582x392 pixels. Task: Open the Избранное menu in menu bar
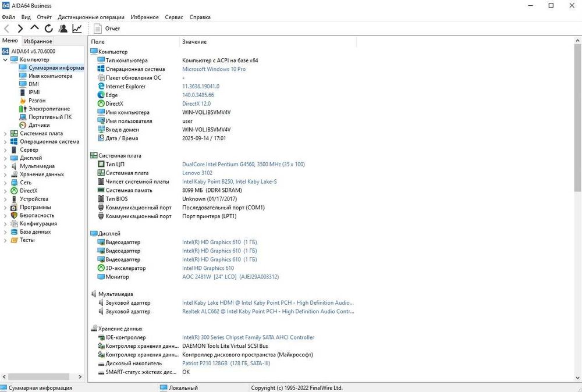[x=144, y=17]
